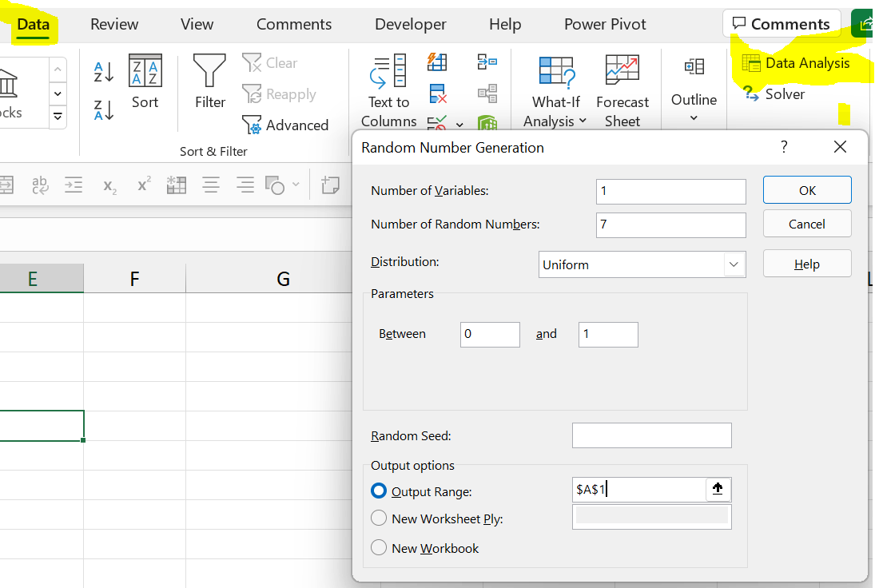Click the Consolidate icon
875x588 pixels.
tap(488, 62)
